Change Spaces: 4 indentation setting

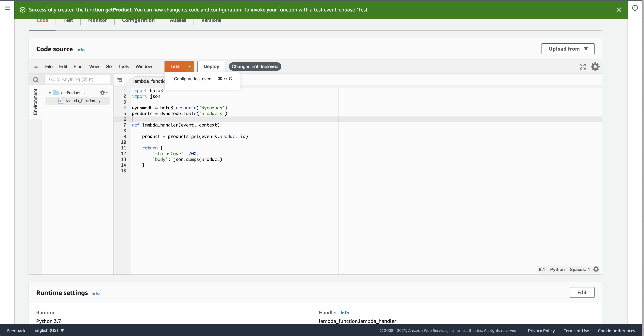[579, 270]
